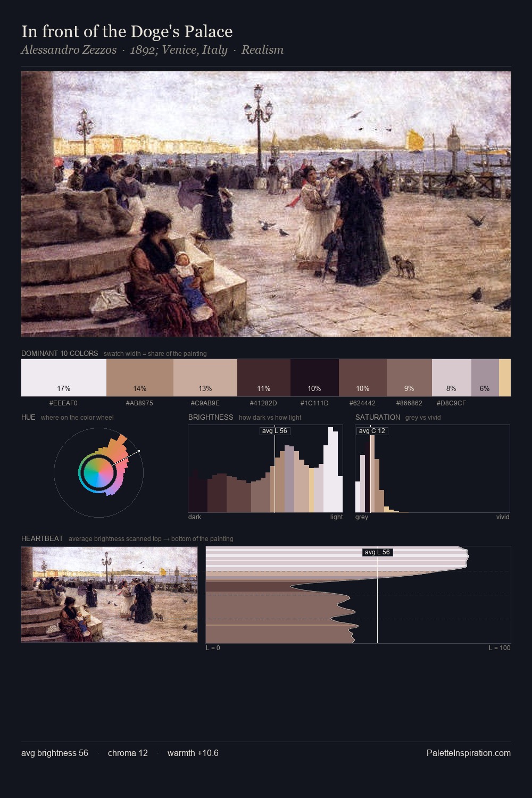Screen dimensions: 532x798
Task: Click the #D8C9CF 8% swatch
Action: [452, 378]
